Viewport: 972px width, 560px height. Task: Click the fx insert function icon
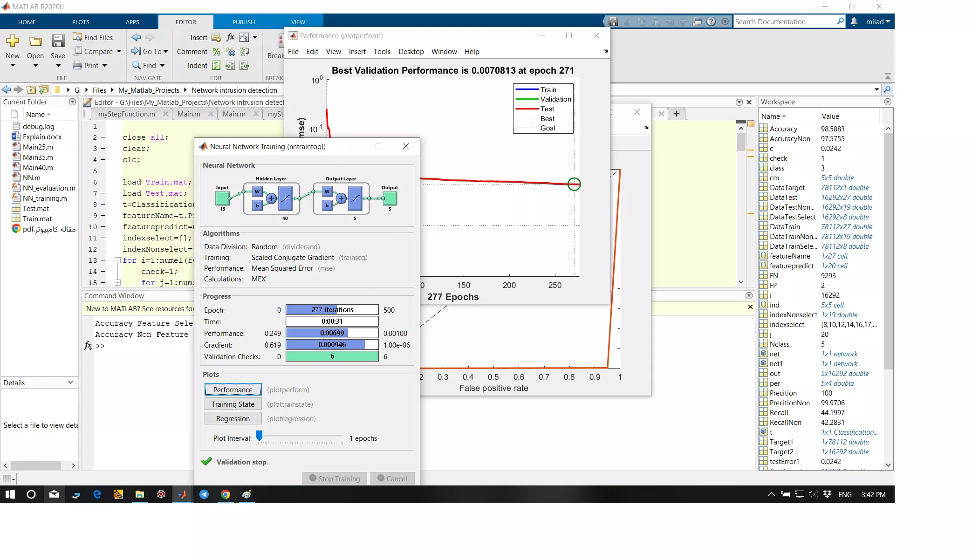click(230, 37)
